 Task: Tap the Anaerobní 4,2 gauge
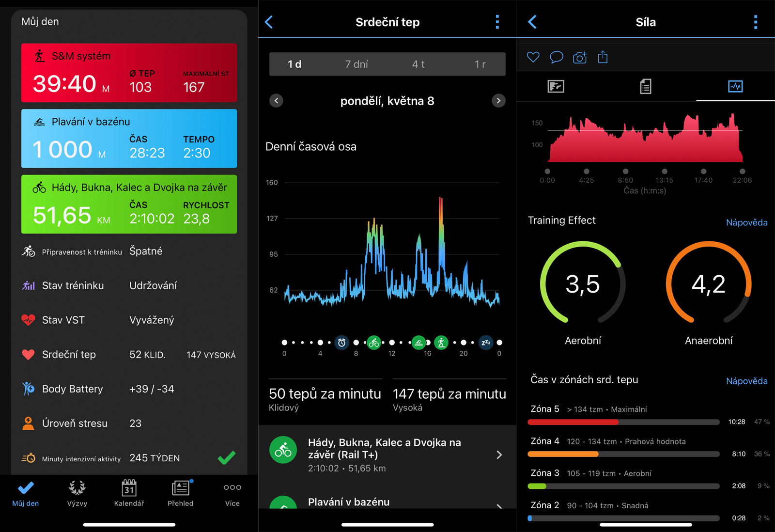pyautogui.click(x=709, y=282)
